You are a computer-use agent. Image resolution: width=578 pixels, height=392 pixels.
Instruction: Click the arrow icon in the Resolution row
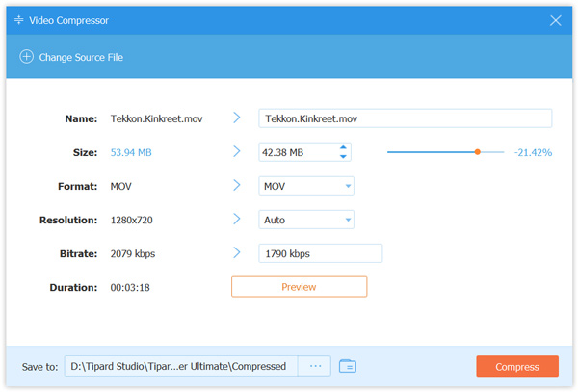point(237,220)
